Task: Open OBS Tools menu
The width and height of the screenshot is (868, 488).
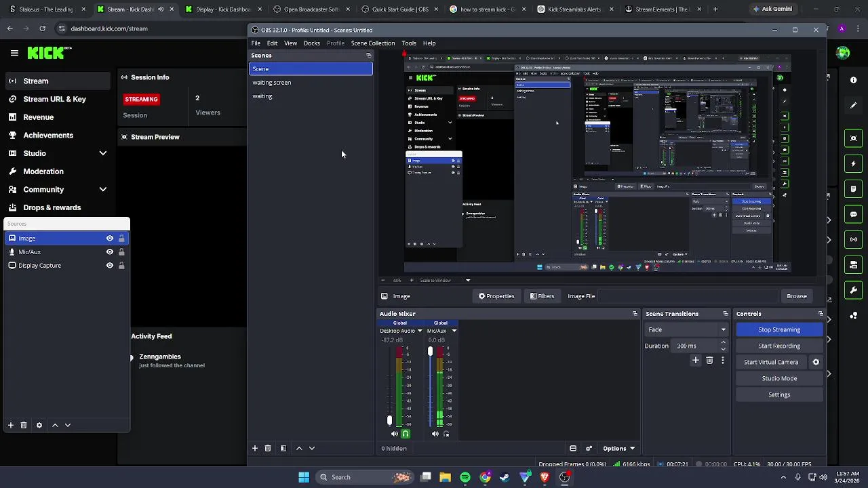Action: 409,43
